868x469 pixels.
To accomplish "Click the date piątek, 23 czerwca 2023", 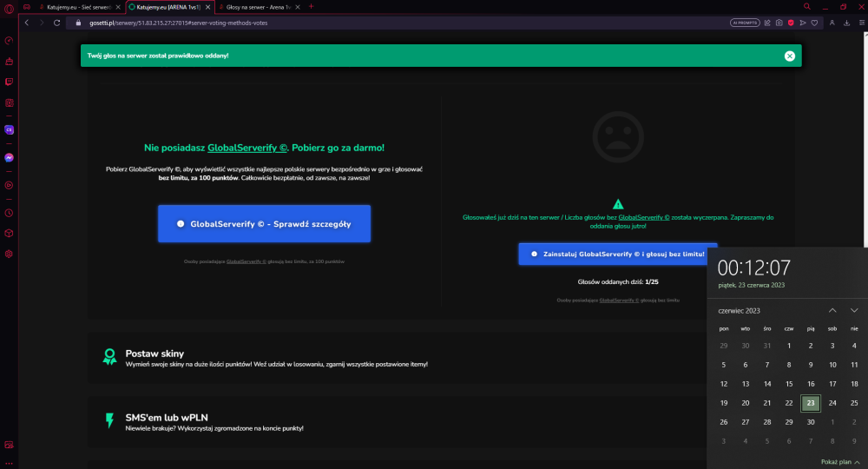I will tap(751, 285).
